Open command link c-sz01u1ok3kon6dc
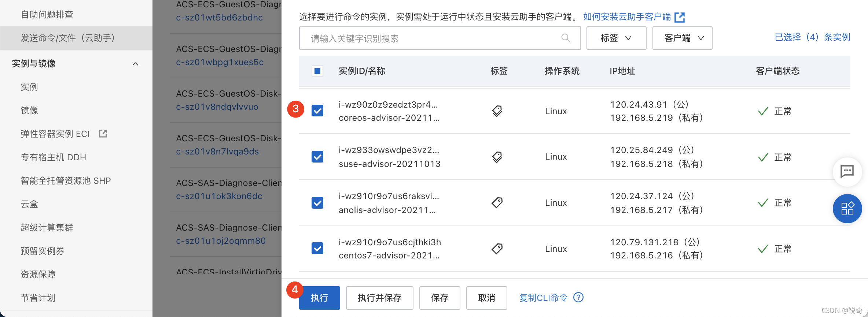 coord(219,196)
